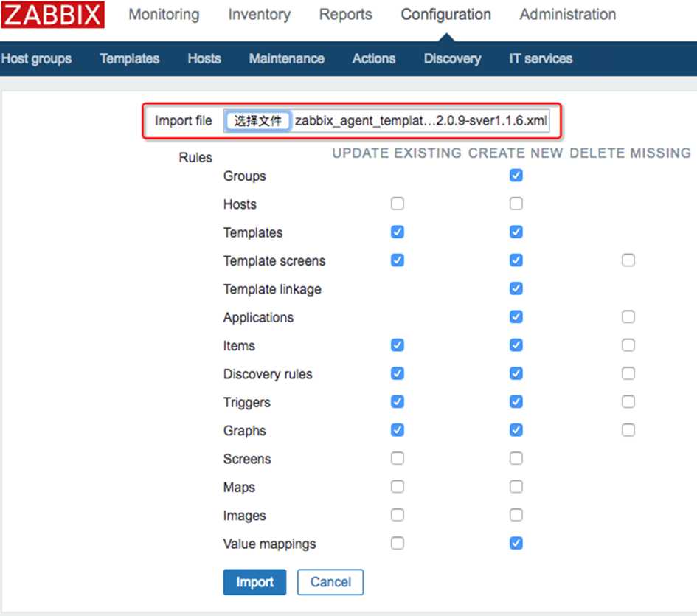Click the CREATE NEW column header
This screenshot has width=697, height=616.
click(x=516, y=153)
